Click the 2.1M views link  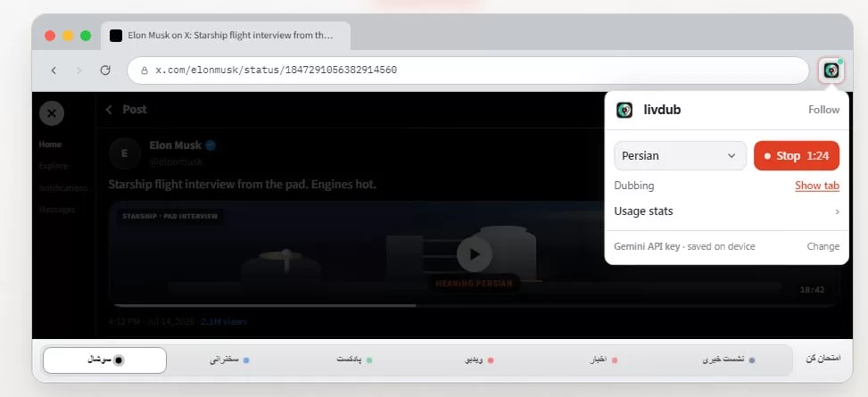pos(224,321)
